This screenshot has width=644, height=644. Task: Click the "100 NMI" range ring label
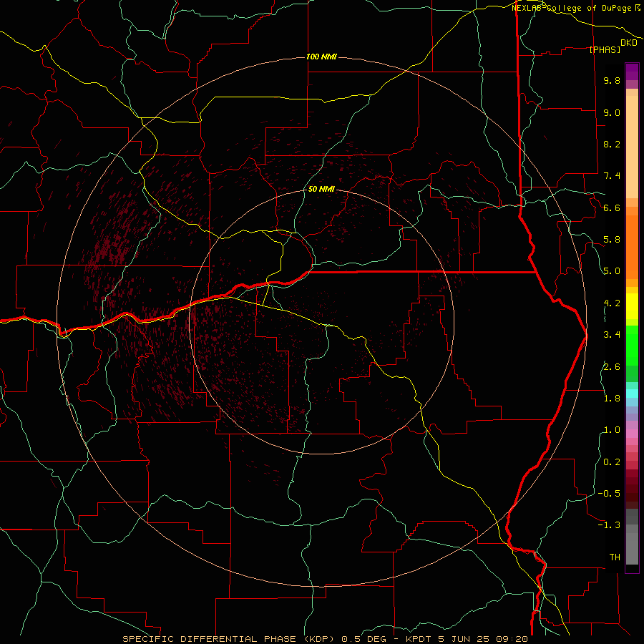pyautogui.click(x=321, y=57)
